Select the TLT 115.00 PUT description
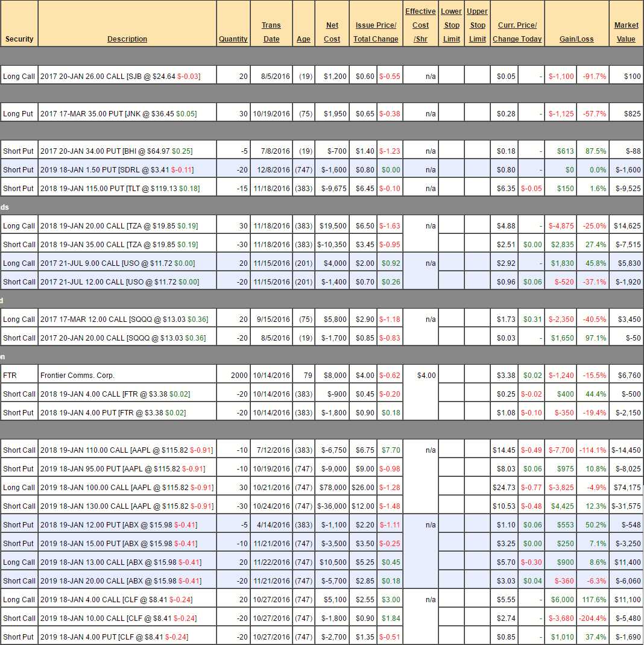This screenshot has height=645, width=644. coord(119,189)
